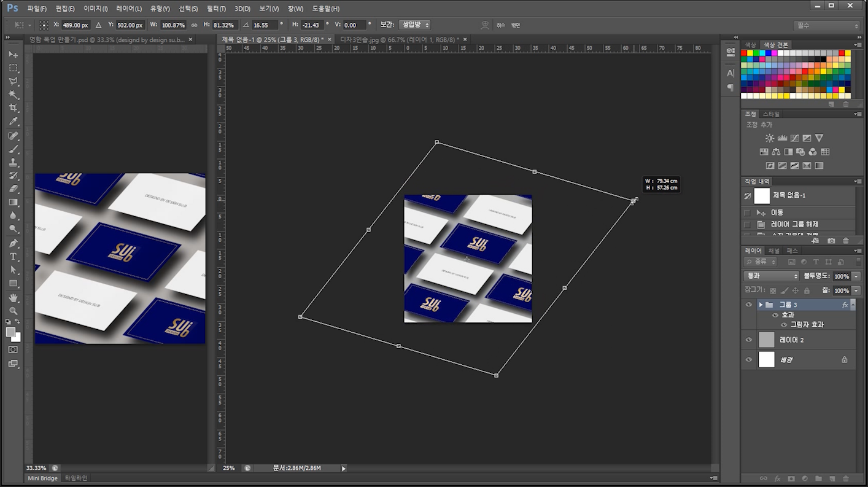
Task: Open the Swatches panel flyout menu
Action: coord(858,45)
